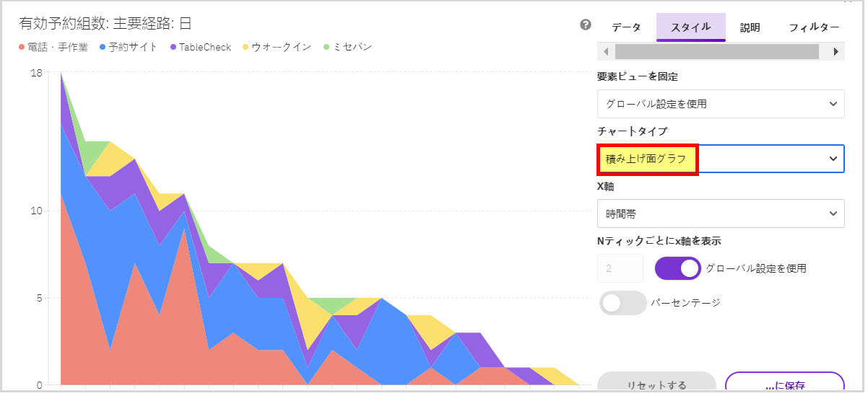Image resolution: width=868 pixels, height=396 pixels.
Task: Open the フィルター tab
Action: point(814,27)
